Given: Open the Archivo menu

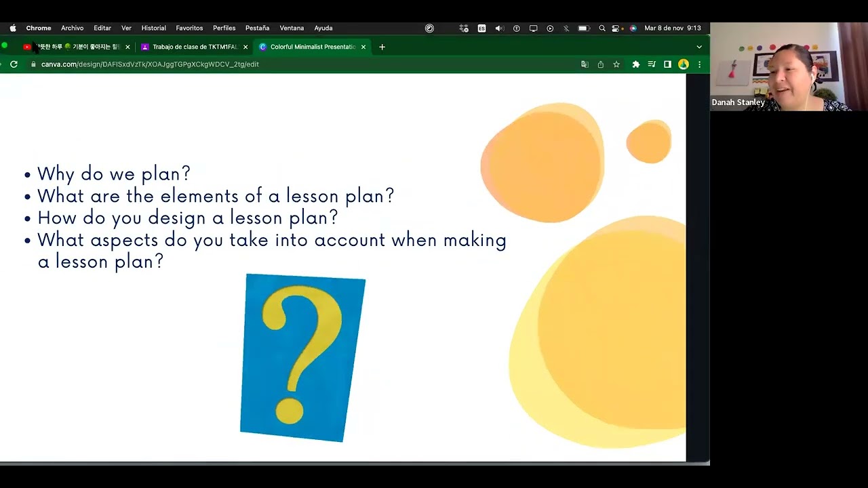Looking at the screenshot, I should pos(73,28).
